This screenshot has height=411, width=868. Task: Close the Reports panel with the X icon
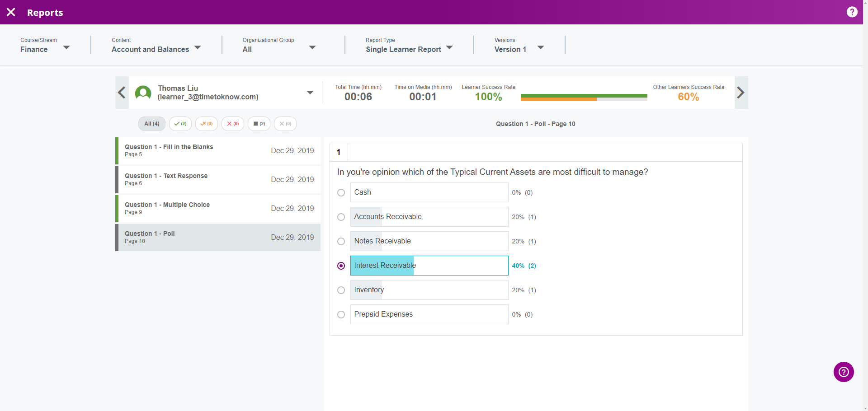click(x=11, y=12)
